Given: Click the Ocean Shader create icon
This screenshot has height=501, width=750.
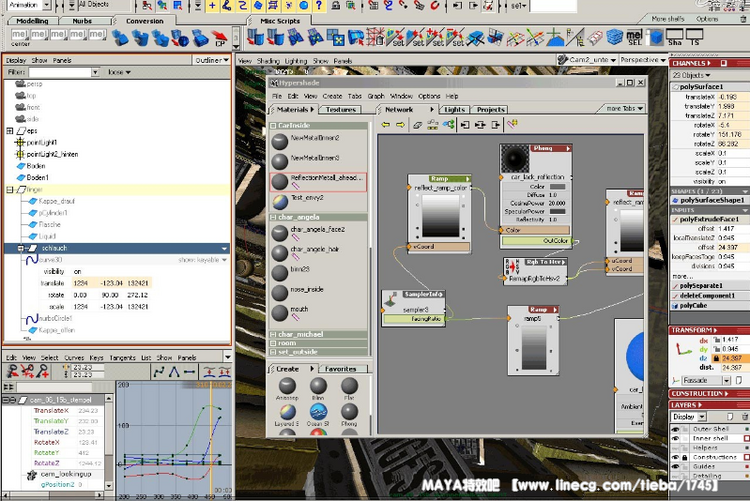Looking at the screenshot, I should pyautogui.click(x=318, y=412).
